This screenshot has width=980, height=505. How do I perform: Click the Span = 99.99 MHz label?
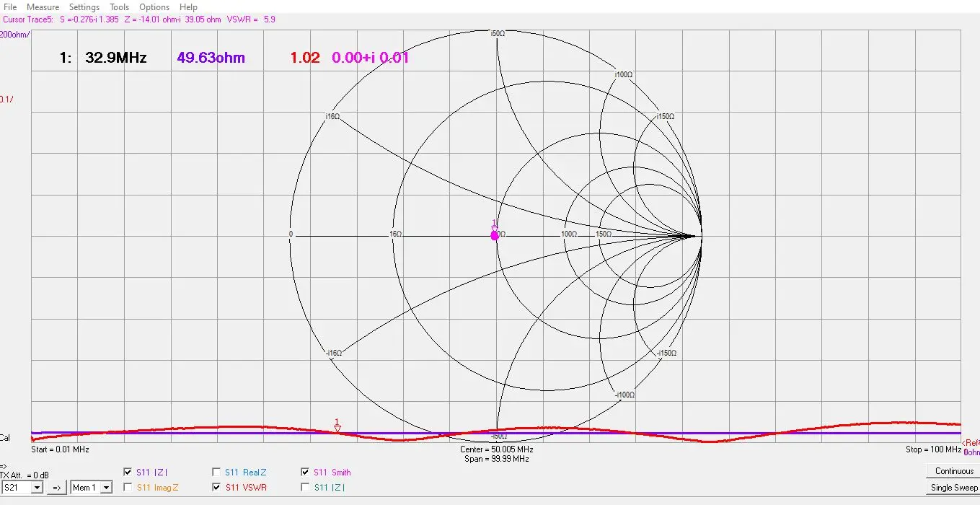pos(497,459)
